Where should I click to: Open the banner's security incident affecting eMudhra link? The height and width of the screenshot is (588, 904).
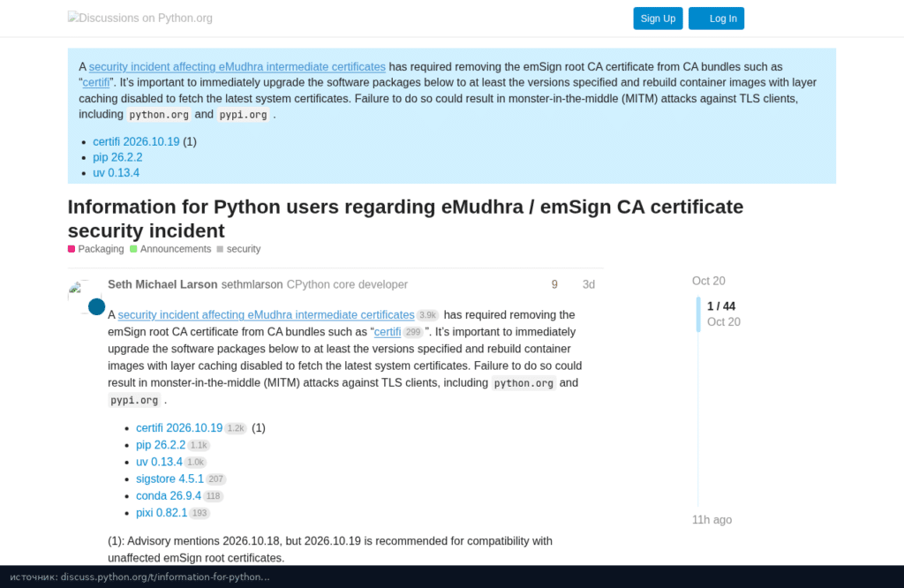coord(237,67)
